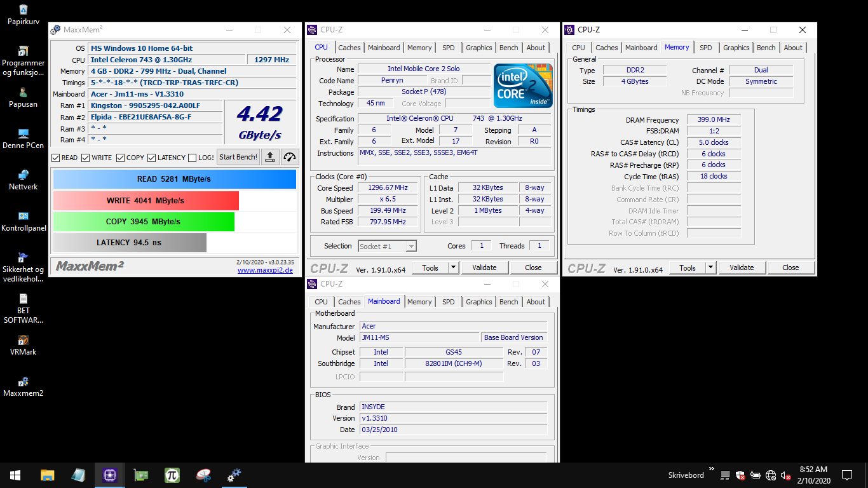868x488 pixels.
Task: Click the MaxxMem gears taskbar icon
Action: [234, 475]
